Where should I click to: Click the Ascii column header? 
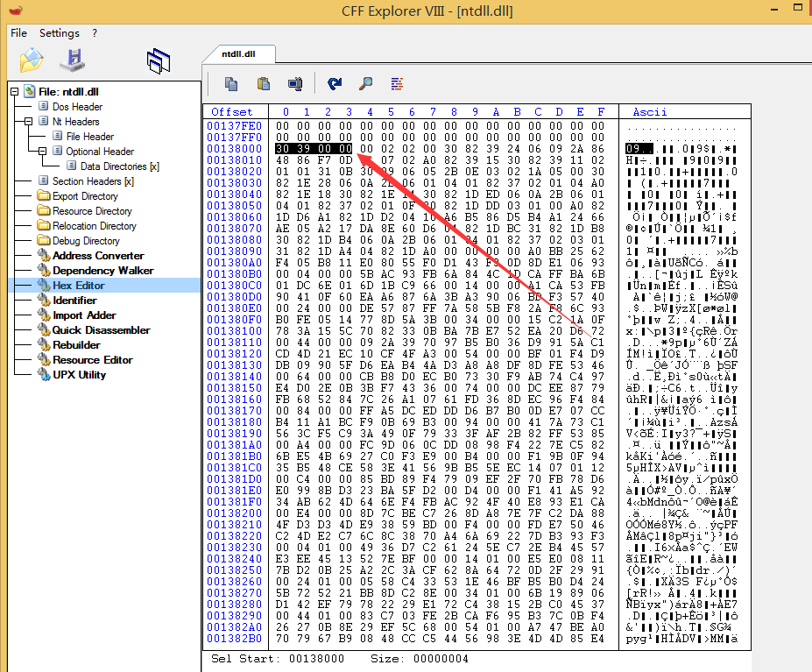(x=650, y=112)
